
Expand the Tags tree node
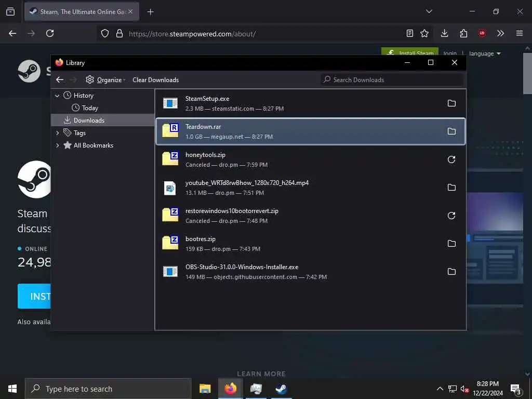[57, 133]
